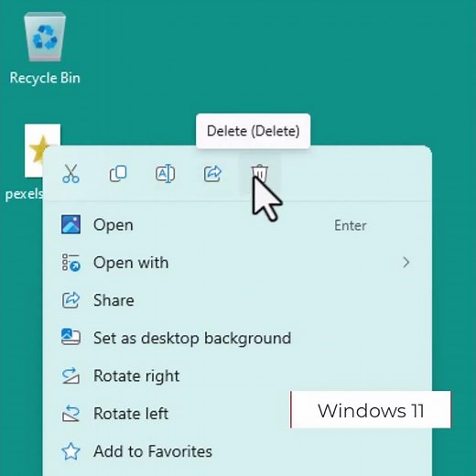
Task: Click the Open with list icon
Action: (71, 263)
